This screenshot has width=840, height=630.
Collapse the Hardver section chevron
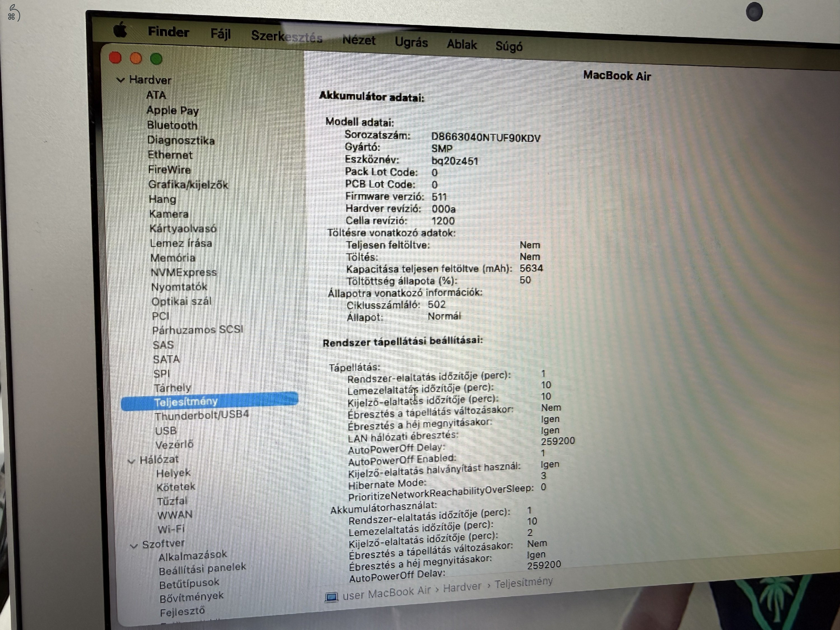coord(120,80)
